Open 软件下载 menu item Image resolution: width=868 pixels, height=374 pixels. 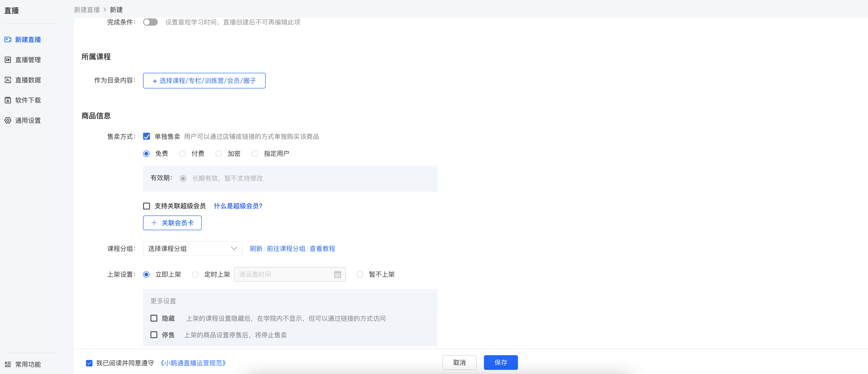(x=28, y=100)
